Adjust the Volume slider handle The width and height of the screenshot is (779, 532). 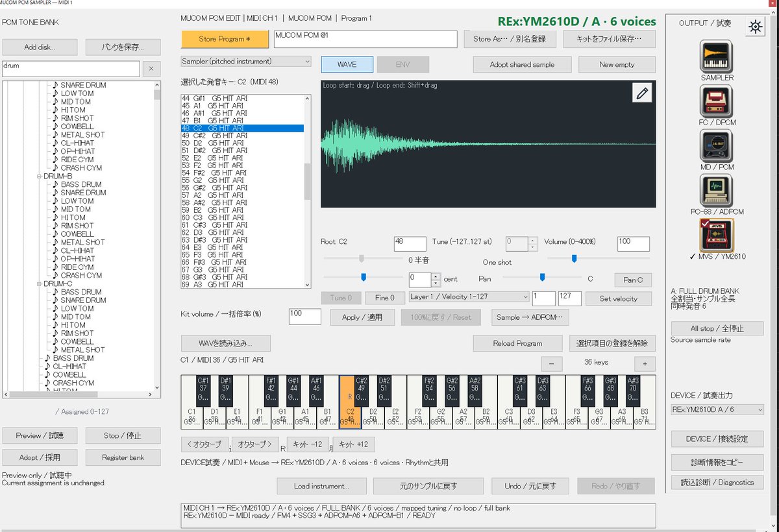point(575,258)
